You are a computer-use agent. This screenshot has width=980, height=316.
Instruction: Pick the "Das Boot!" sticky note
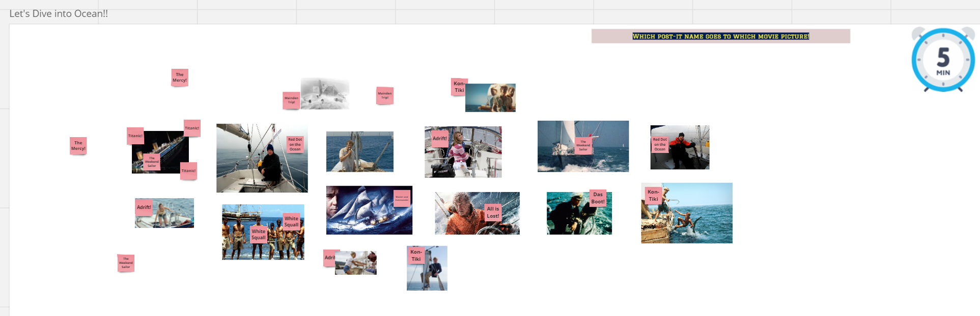[598, 198]
